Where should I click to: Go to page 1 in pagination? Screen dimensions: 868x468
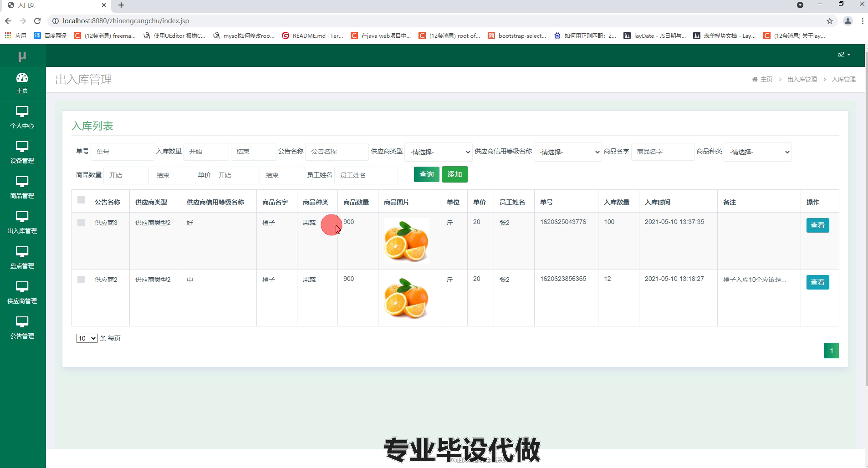(x=832, y=351)
